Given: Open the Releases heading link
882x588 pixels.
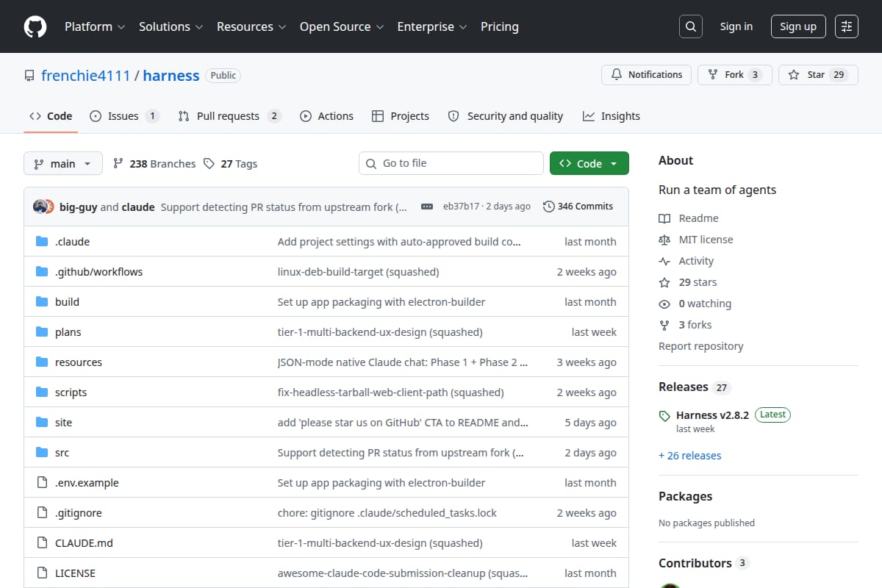Looking at the screenshot, I should (695, 387).
